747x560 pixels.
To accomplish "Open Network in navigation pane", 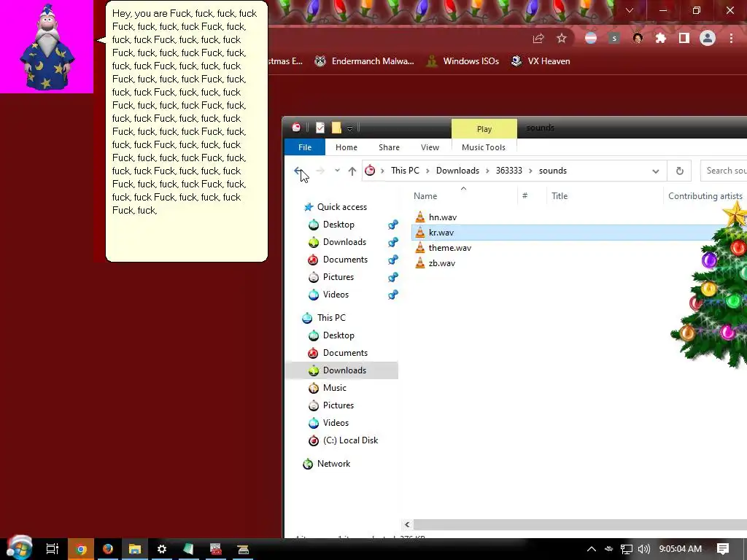I will [x=333, y=464].
